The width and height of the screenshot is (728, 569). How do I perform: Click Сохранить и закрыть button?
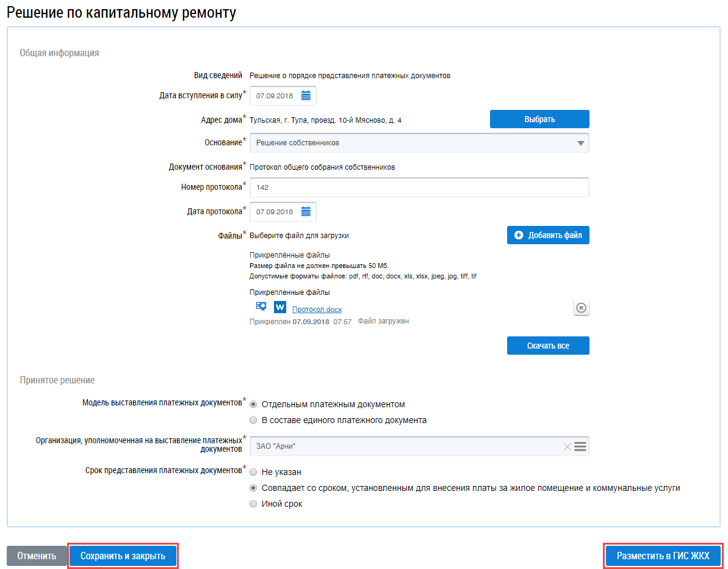tap(123, 556)
